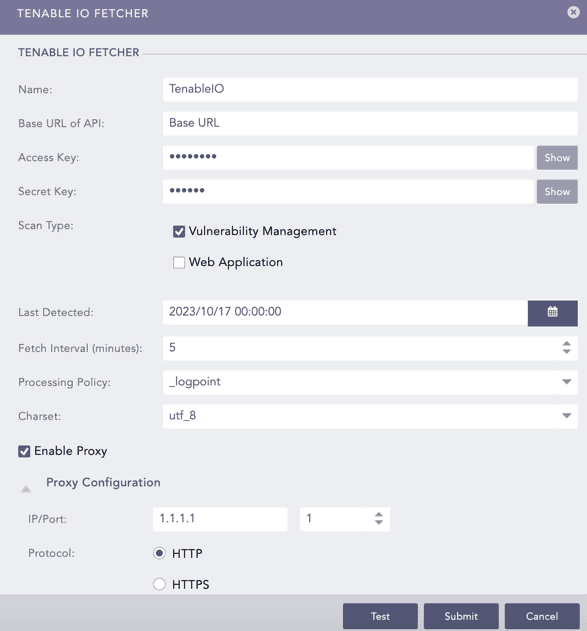This screenshot has height=631, width=587.
Task: Uncheck Vulnerability Management scan type
Action: 179,231
